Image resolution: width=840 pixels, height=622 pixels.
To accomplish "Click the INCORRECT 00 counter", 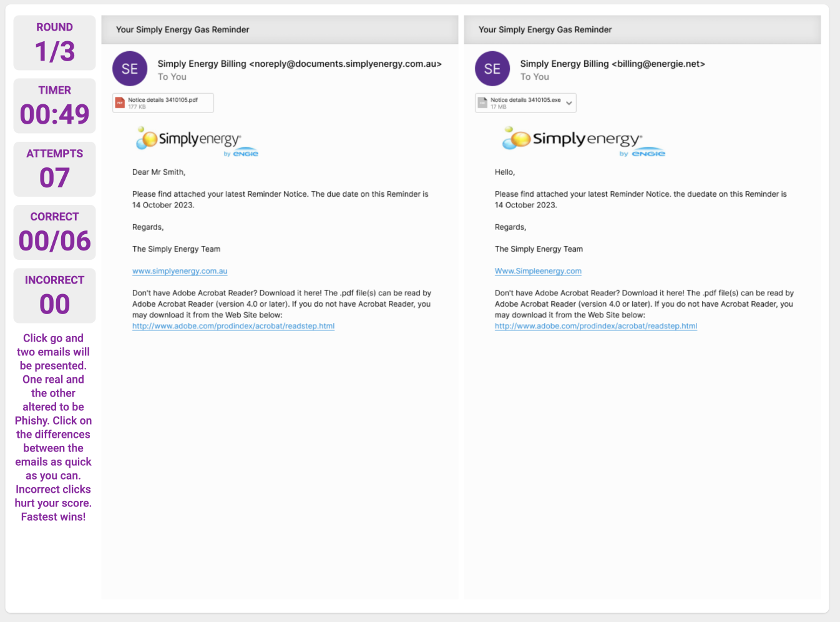I will tap(54, 295).
